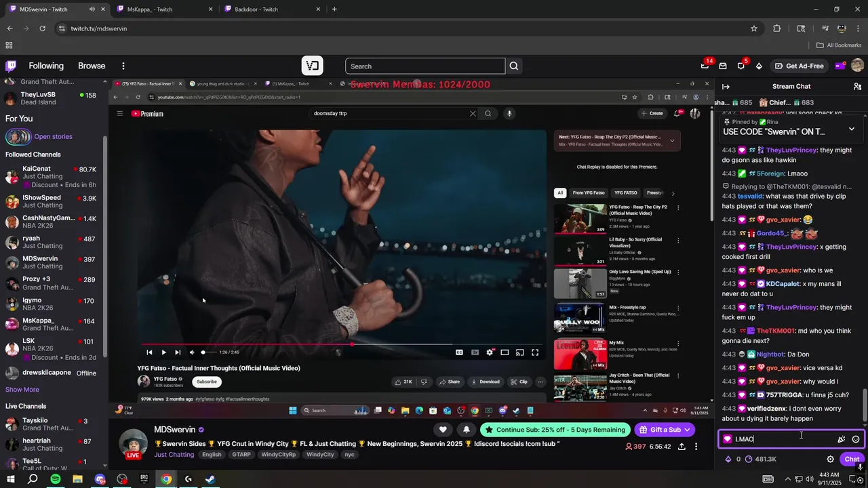Viewport: 868px width, 488px height.
Task: Open Prime loot with 14 badge
Action: click(705, 66)
